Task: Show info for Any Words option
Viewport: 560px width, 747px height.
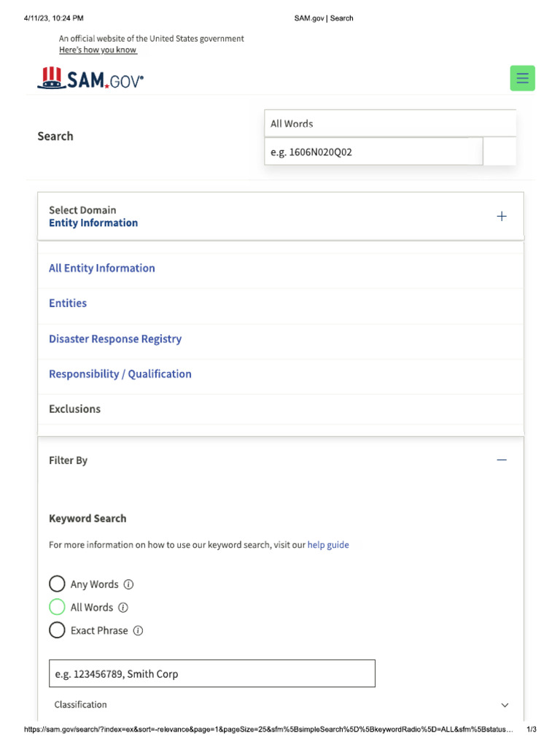Action: (128, 584)
